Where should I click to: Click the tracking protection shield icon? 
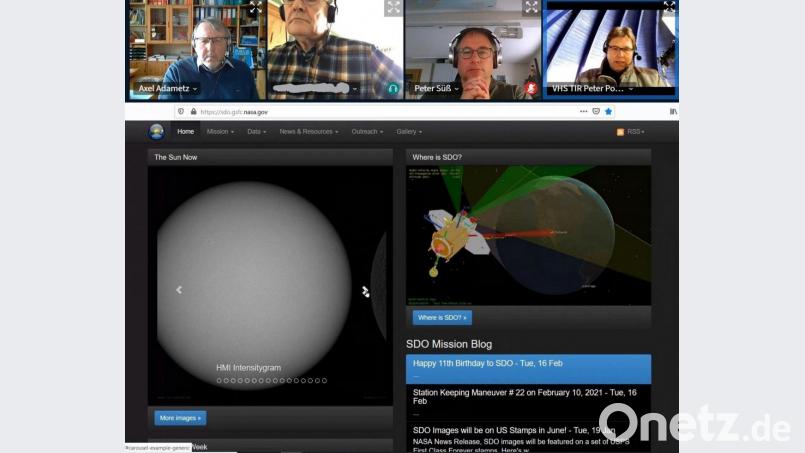point(181,111)
